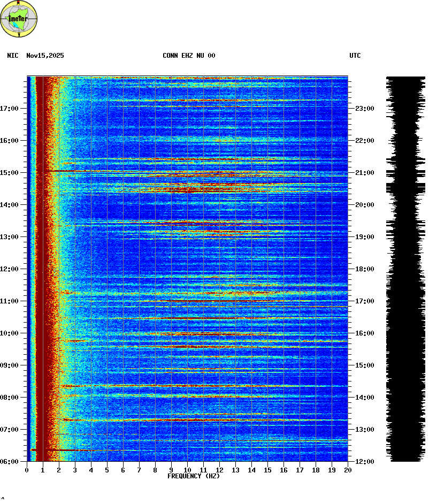429x504 pixels.
Task: Click the 12:00 UTC time label
Action: (x=364, y=462)
